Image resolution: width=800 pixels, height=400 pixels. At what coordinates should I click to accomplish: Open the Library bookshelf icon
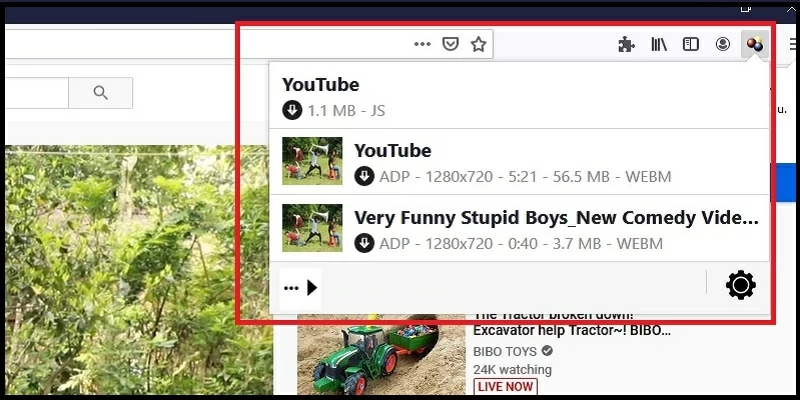tap(659, 44)
